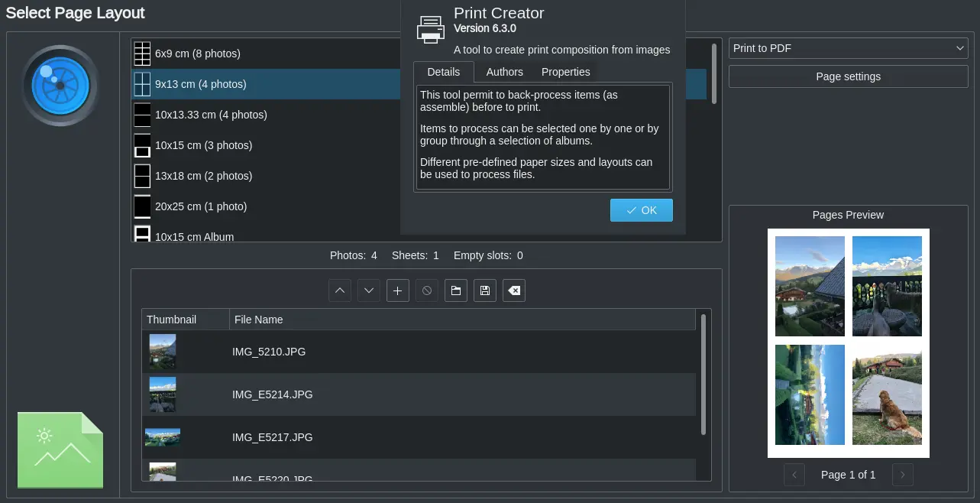Open Page settings
Screen dimensions: 980x503
pos(848,76)
